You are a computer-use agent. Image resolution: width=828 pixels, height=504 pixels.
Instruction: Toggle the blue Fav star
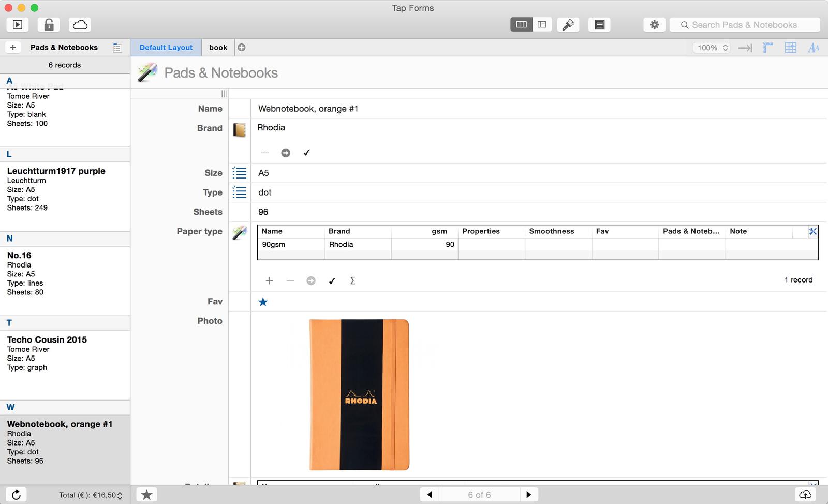263,302
